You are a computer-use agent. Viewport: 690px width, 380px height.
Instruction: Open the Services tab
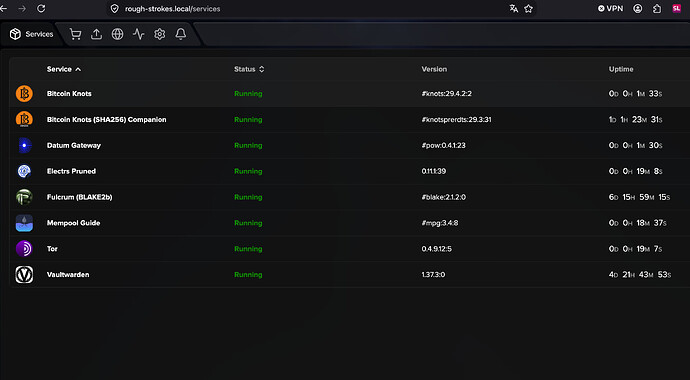click(32, 34)
